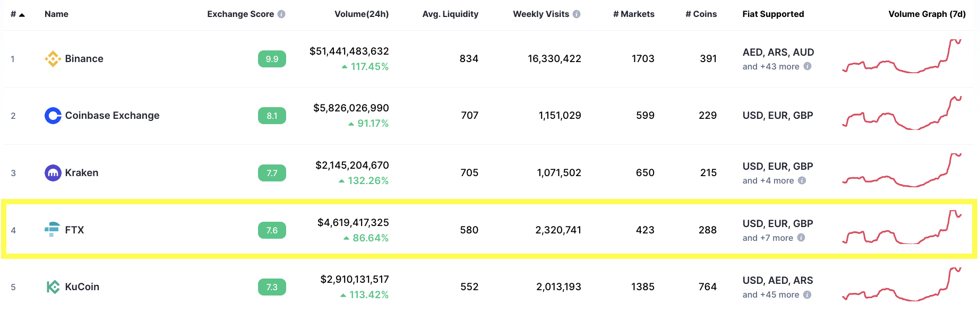Click Binance's 117.45% volume change
Viewport: 980px width, 313px height.
pos(365,67)
